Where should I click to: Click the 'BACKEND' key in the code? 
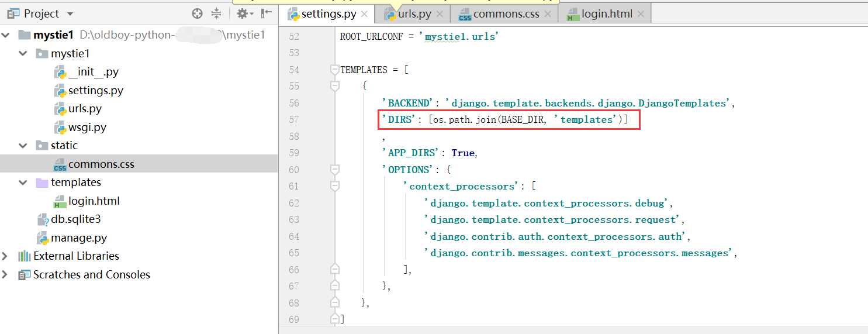coord(408,103)
